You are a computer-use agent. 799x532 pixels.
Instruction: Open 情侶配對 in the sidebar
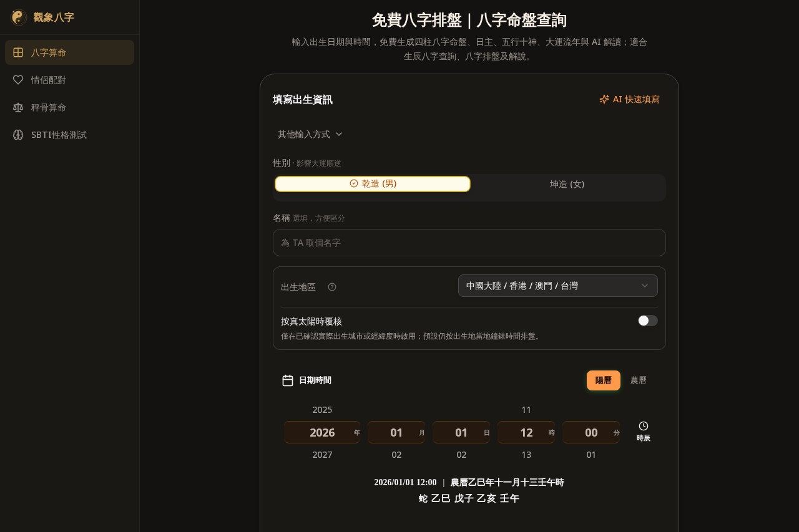click(x=69, y=80)
